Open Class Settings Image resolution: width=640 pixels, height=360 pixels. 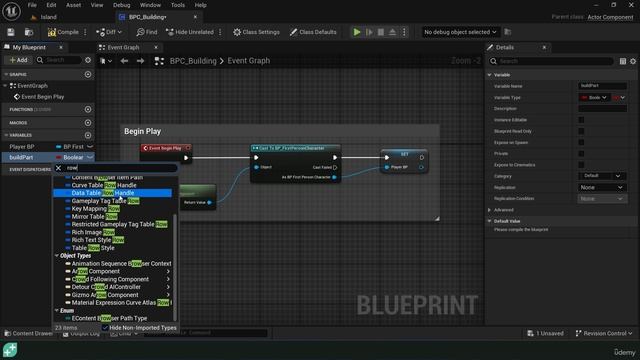click(256, 32)
